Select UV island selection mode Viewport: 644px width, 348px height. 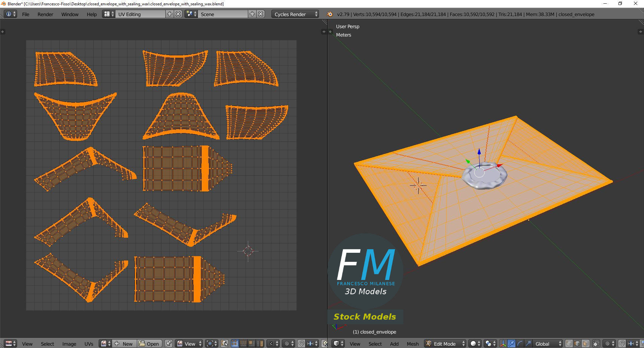coord(260,344)
